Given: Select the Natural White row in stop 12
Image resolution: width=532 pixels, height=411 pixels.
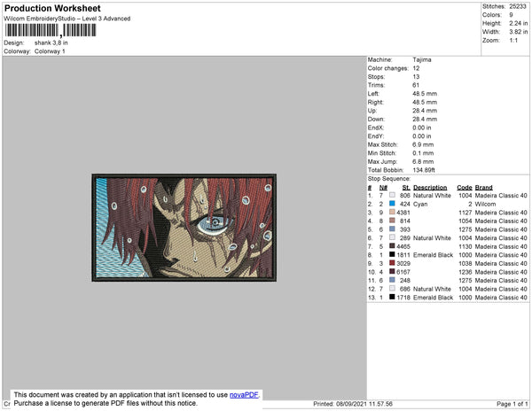Looking at the screenshot, I should 448,289.
